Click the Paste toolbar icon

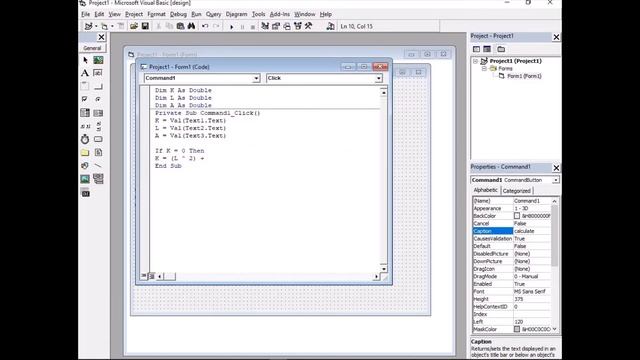[x=180, y=26]
